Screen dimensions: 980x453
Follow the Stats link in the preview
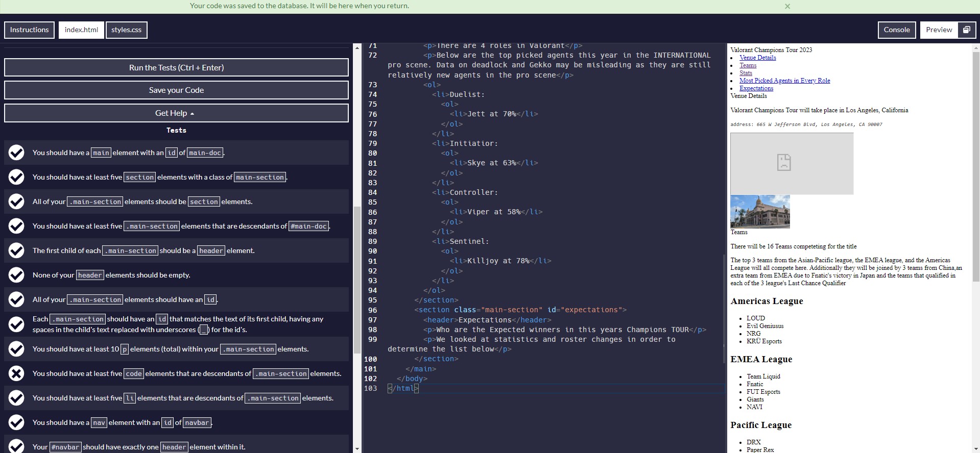746,73
